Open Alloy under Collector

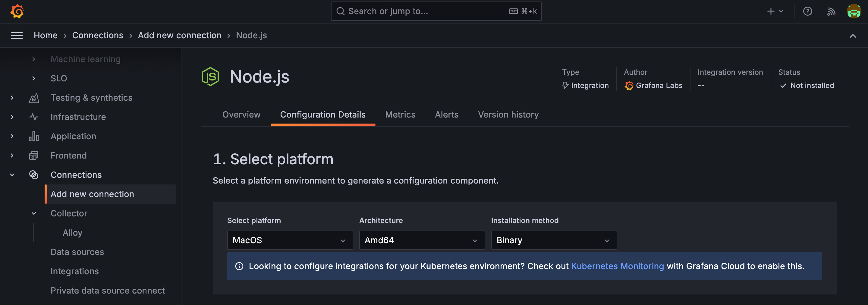72,233
